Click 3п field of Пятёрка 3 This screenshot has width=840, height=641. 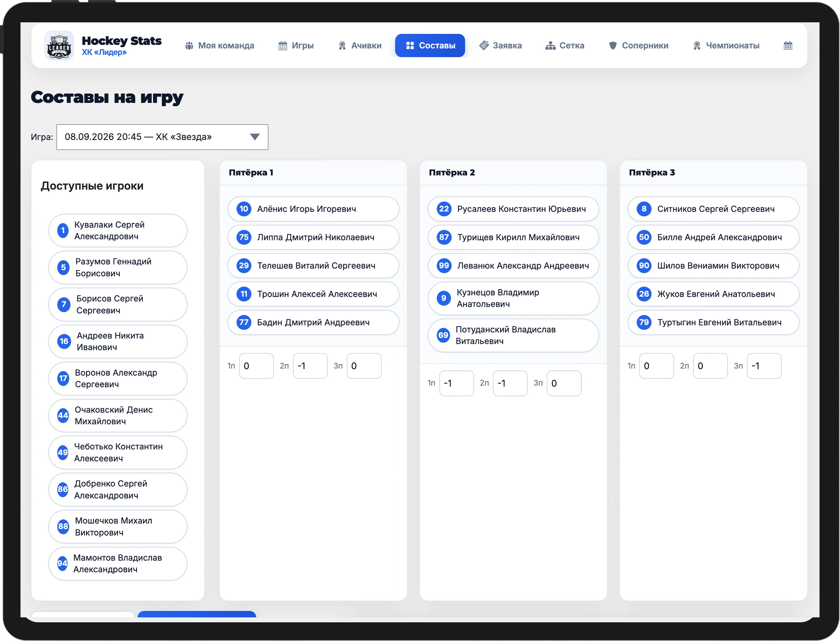click(x=764, y=365)
